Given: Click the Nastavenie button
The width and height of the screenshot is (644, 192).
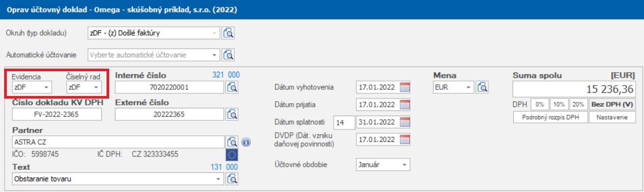Looking at the screenshot, I should (612, 117).
